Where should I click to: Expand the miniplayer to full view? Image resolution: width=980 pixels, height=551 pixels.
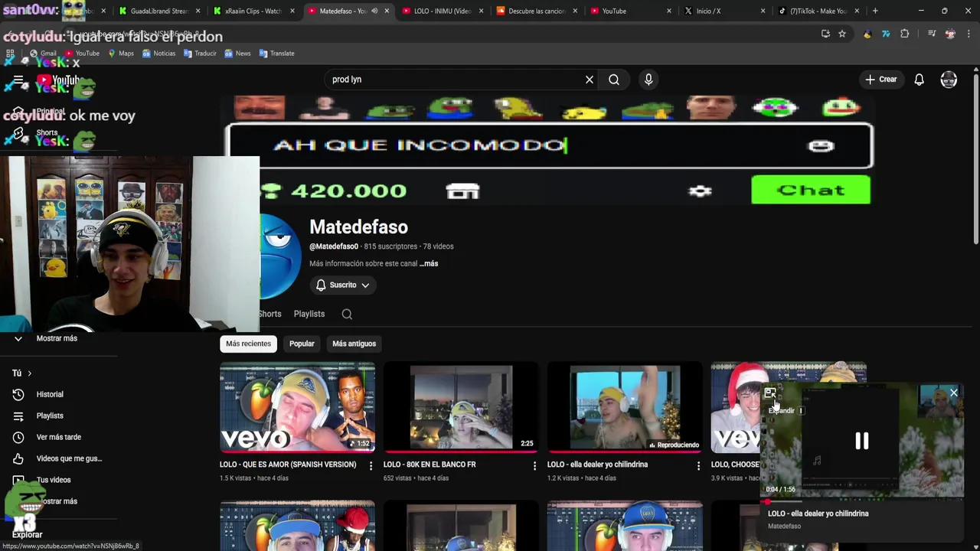pyautogui.click(x=770, y=393)
